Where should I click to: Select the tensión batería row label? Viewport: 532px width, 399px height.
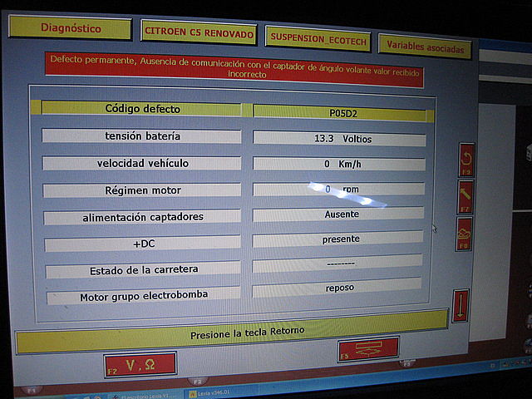tap(142, 135)
